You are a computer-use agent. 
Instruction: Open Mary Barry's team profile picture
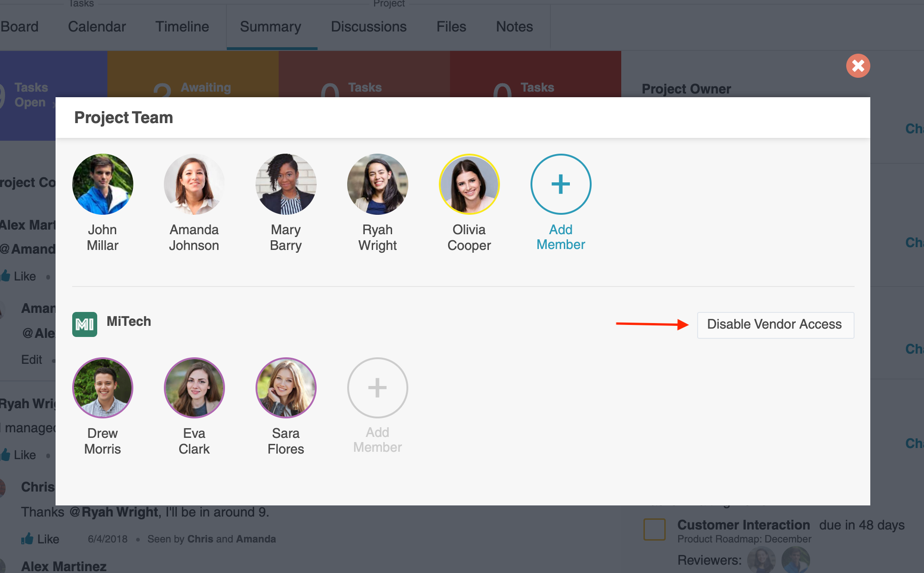click(286, 184)
